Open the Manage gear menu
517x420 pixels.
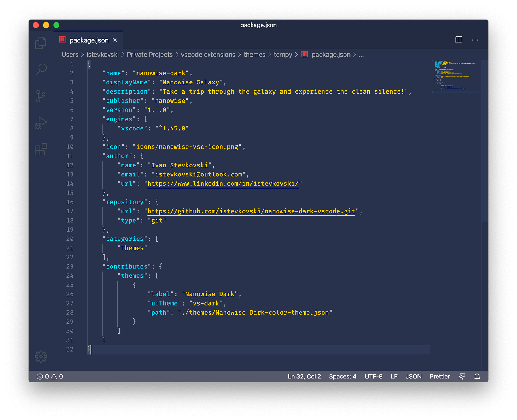pos(41,357)
